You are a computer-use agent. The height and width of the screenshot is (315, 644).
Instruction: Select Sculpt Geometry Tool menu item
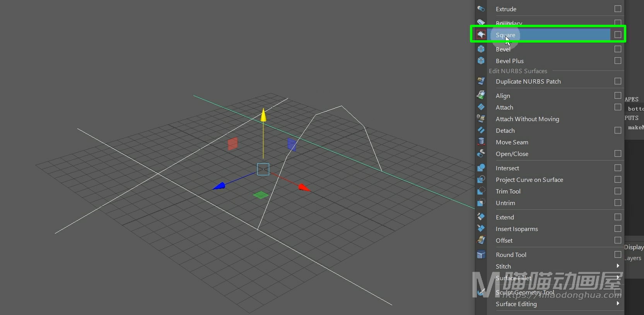[525, 292]
